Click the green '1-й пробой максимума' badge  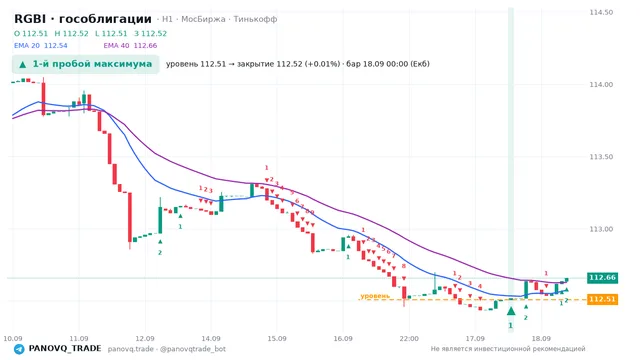(85, 64)
